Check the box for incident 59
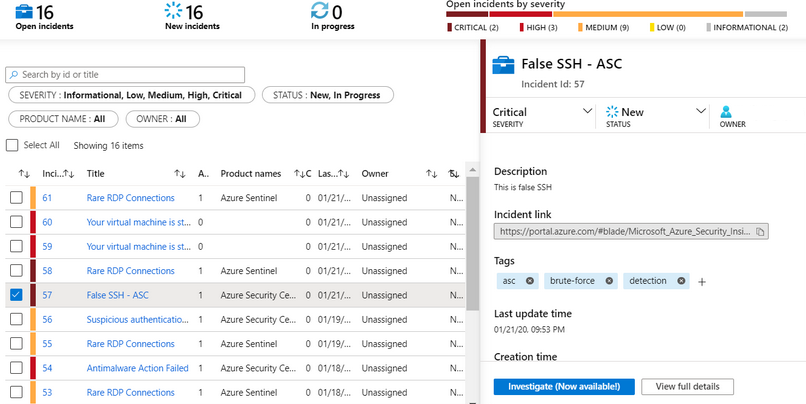Screen dimensions: 806x404 [x=16, y=246]
